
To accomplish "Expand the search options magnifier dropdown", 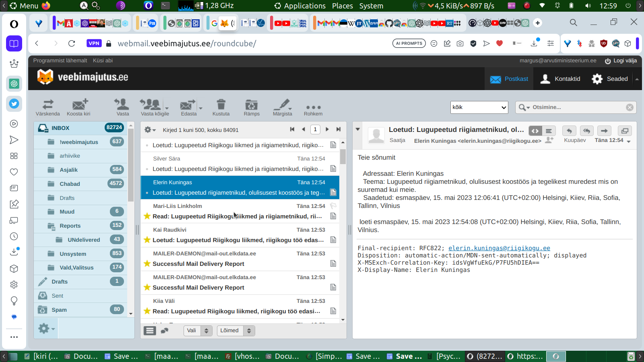I will [x=524, y=107].
